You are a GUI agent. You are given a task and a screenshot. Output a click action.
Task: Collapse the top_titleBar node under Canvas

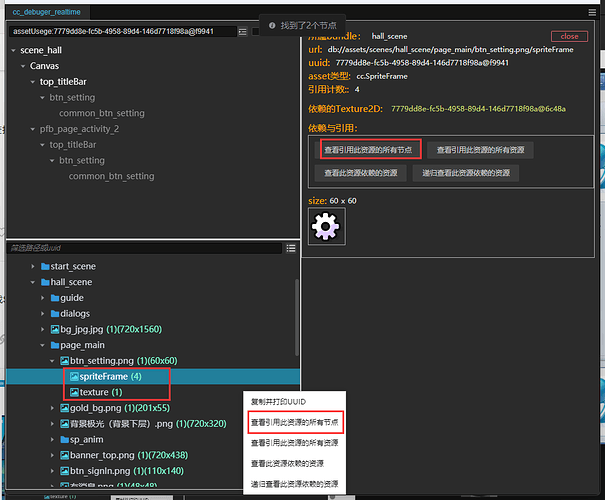(33, 82)
